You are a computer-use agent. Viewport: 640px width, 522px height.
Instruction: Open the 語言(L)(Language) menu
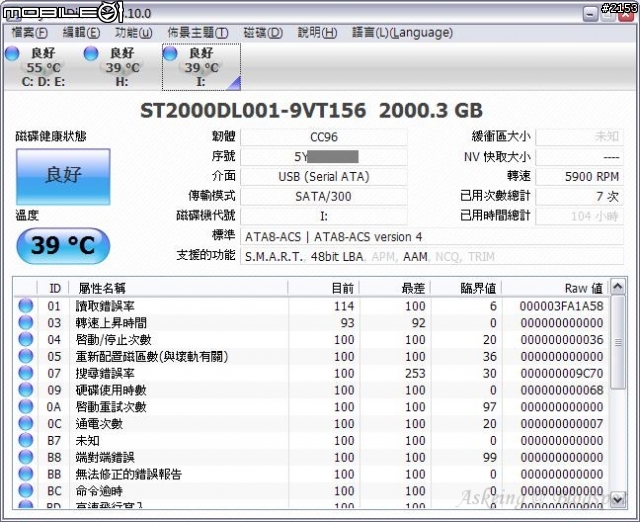coord(402,33)
